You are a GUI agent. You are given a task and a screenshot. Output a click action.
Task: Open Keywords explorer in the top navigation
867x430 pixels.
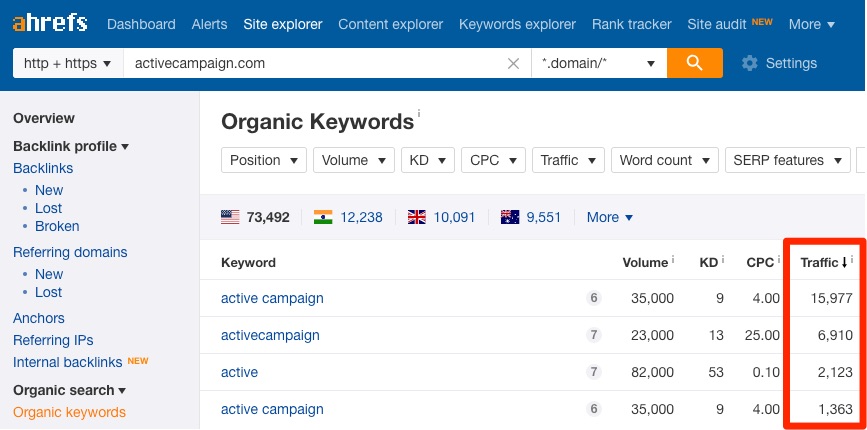click(x=517, y=24)
